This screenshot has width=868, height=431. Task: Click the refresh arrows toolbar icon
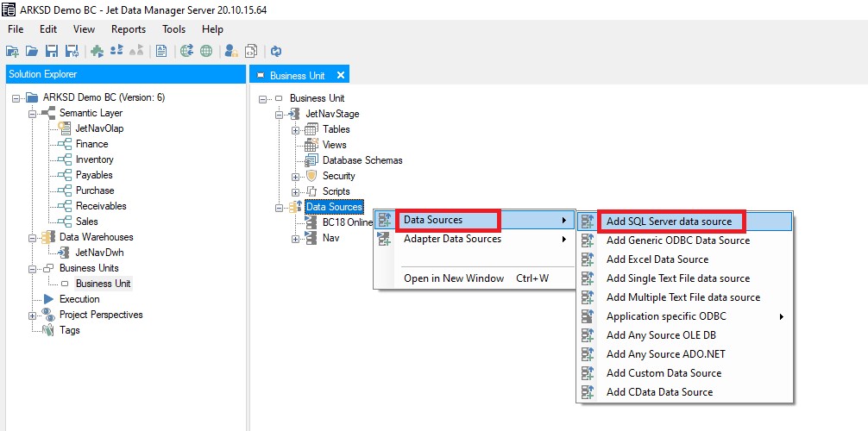[x=276, y=51]
